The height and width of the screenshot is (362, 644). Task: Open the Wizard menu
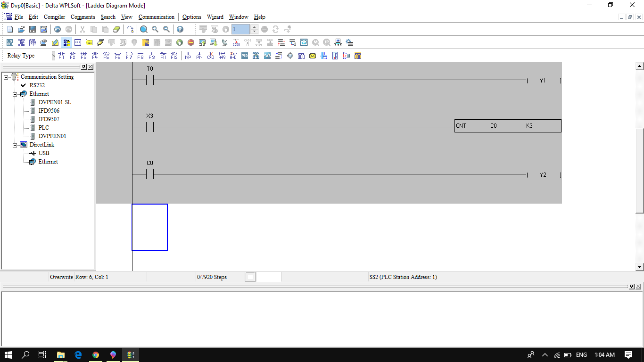coord(215,17)
